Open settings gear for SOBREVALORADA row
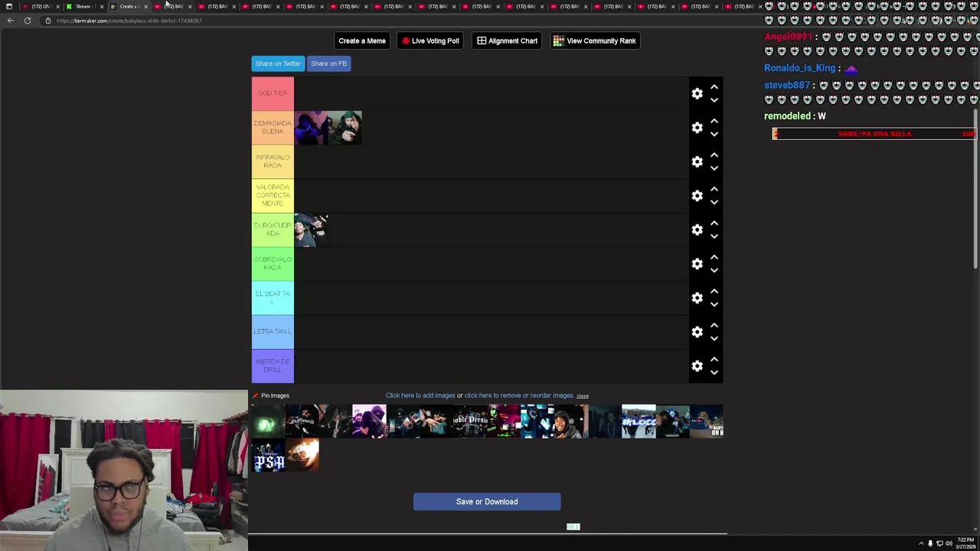 (697, 264)
